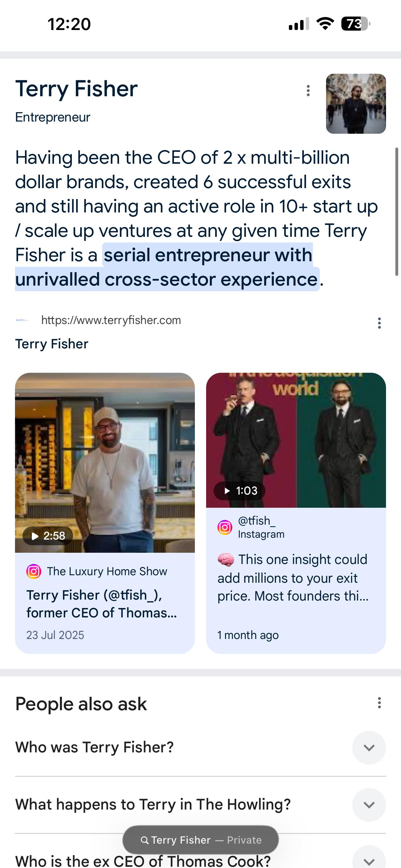This screenshot has width=401, height=868.
Task: Expand 'What happens to Terry in The Howling?'
Action: pyautogui.click(x=369, y=805)
